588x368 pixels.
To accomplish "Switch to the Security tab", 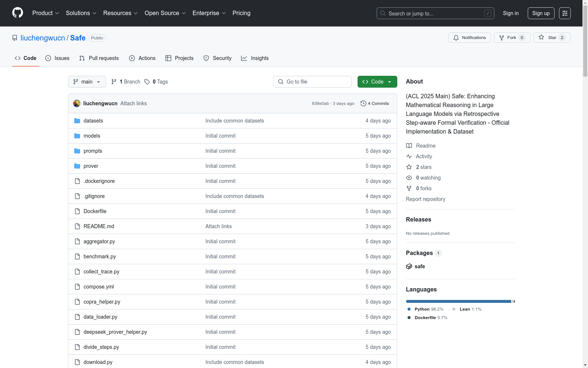I will 218,58.
